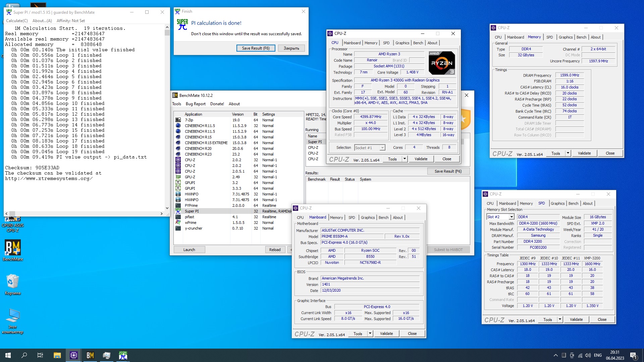Viewport: 644px width, 362px height.
Task: Click Tools button in SPD CPU-Z window
Action: [x=548, y=319]
